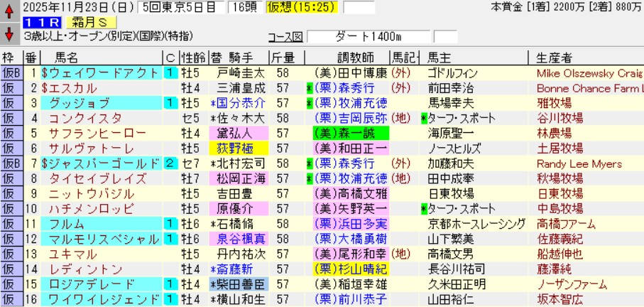Toggle the 仮 frame cell for horse 16
The width and height of the screenshot is (644, 307).
(x=11, y=299)
